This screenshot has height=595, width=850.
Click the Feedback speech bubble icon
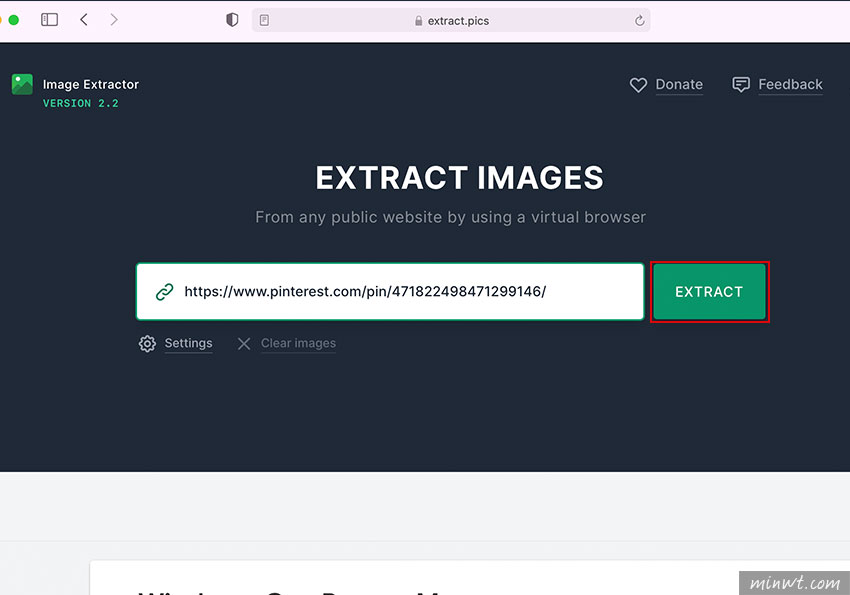tap(740, 85)
